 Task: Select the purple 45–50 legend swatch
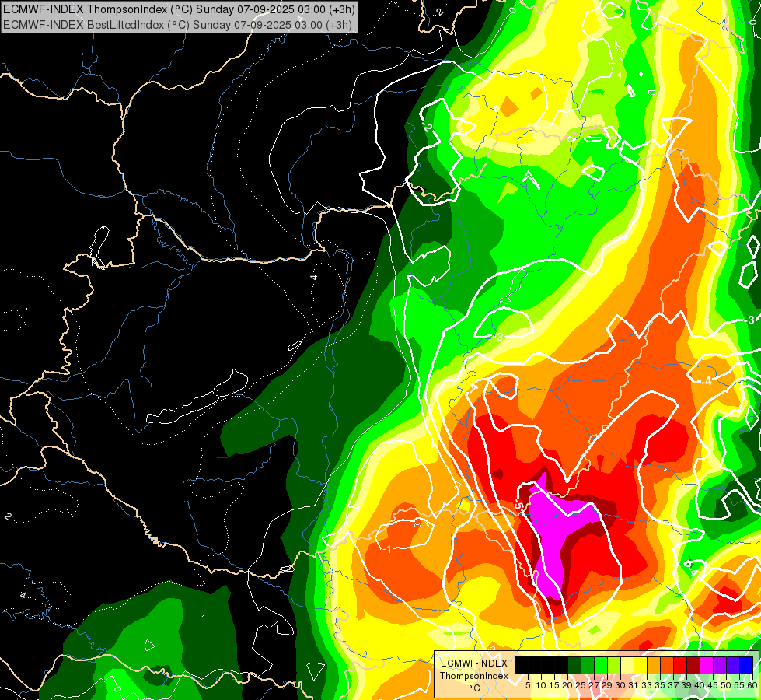(720, 665)
